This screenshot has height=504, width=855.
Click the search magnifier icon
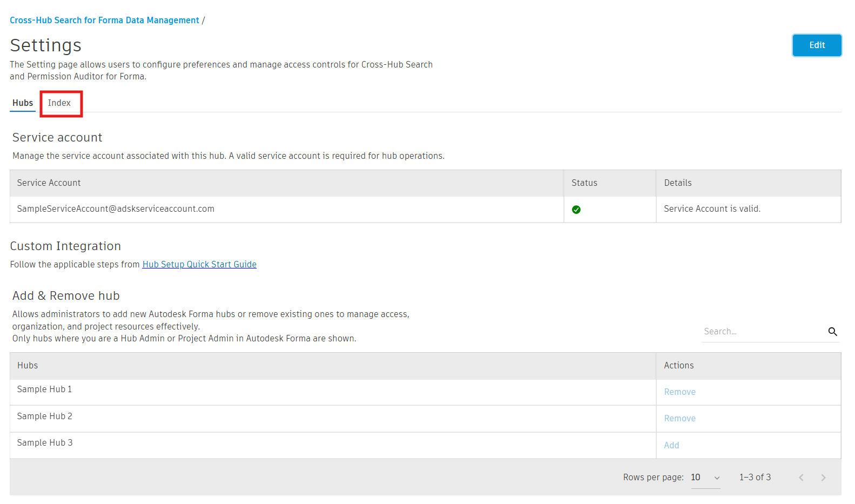click(x=832, y=332)
